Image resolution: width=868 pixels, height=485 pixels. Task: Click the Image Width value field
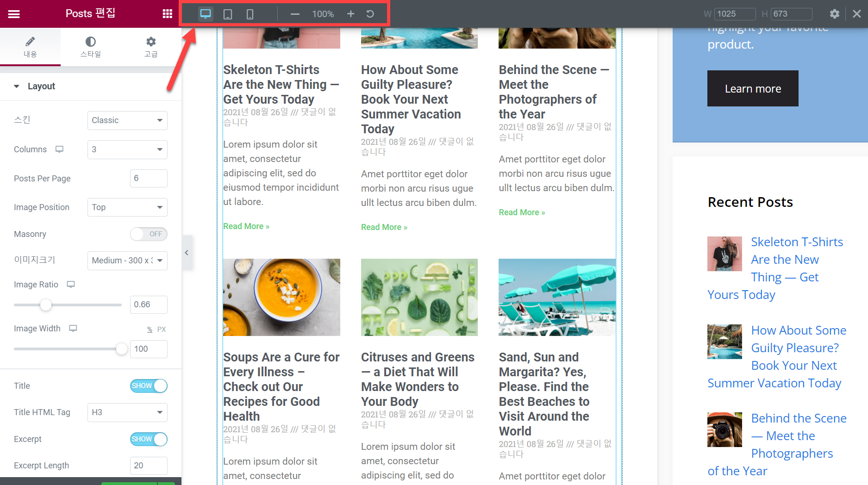click(149, 349)
